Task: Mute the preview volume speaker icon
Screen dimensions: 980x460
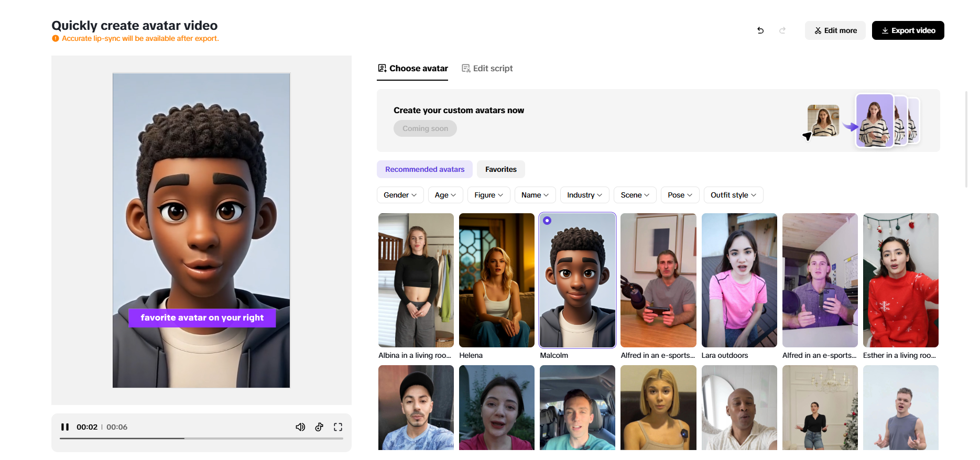Action: (300, 427)
